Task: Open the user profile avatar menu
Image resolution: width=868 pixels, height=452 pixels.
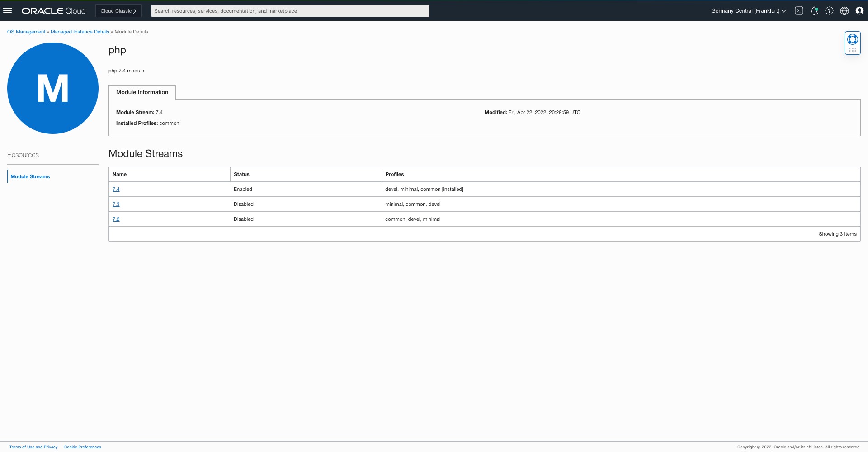Action: click(859, 10)
